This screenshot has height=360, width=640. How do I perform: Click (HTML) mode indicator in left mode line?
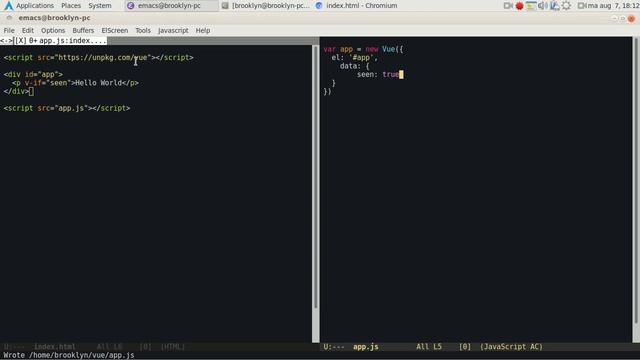(x=173, y=347)
